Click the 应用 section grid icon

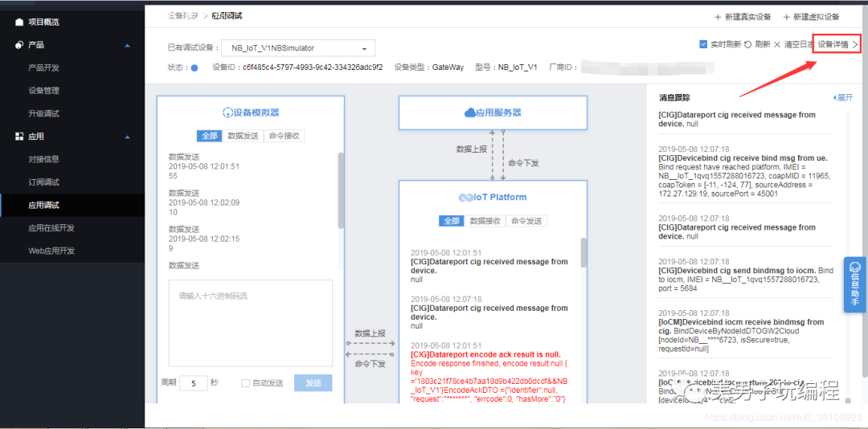tap(19, 137)
